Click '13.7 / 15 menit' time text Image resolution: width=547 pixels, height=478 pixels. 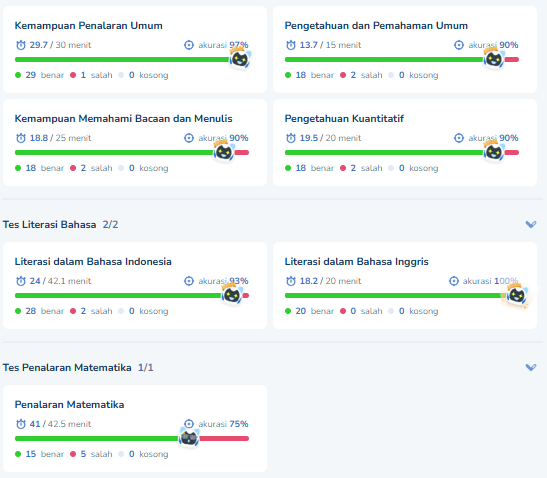(330, 45)
